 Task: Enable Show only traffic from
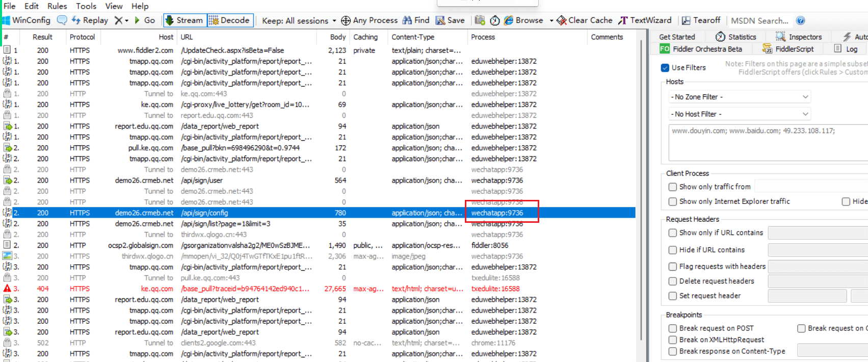673,187
